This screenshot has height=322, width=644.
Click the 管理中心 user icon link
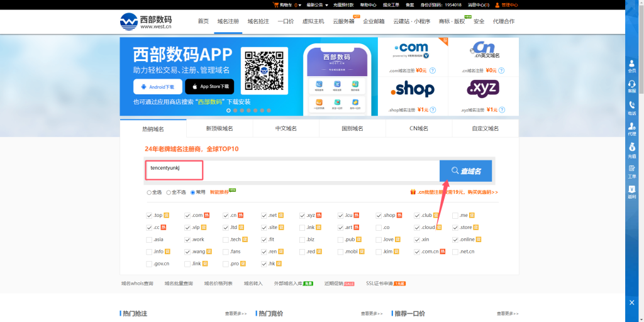pyautogui.click(x=507, y=5)
